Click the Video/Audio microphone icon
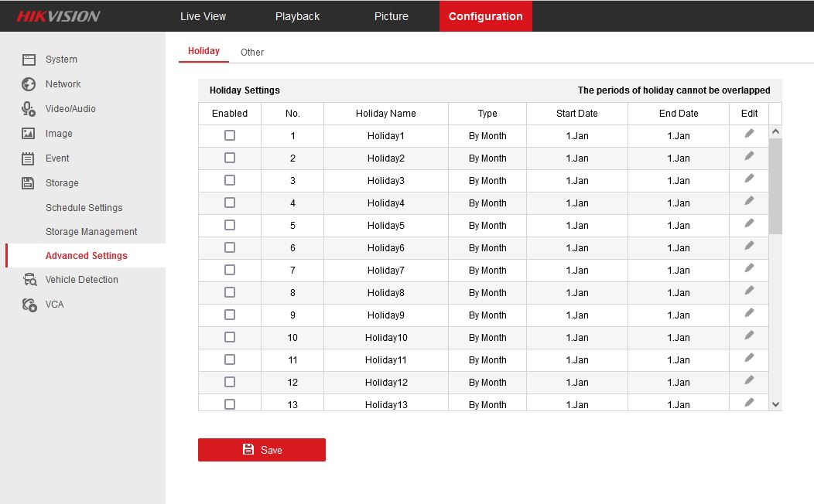Image resolution: width=814 pixels, height=504 pixels. 29,109
